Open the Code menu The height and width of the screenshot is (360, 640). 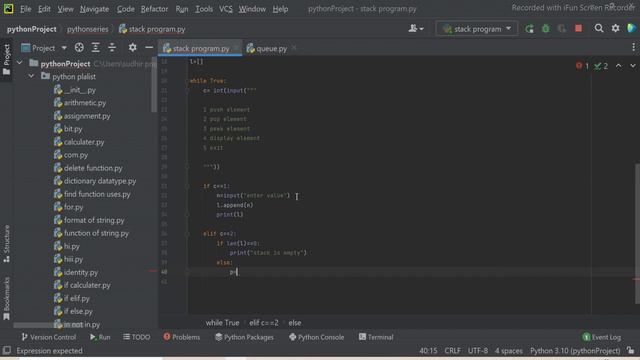pyautogui.click(x=125, y=9)
